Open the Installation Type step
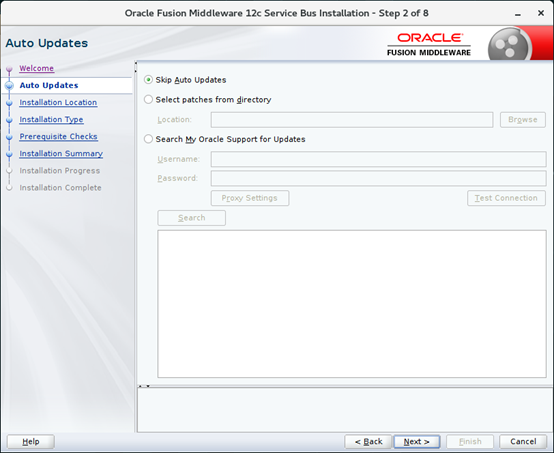The width and height of the screenshot is (554, 453). (51, 119)
